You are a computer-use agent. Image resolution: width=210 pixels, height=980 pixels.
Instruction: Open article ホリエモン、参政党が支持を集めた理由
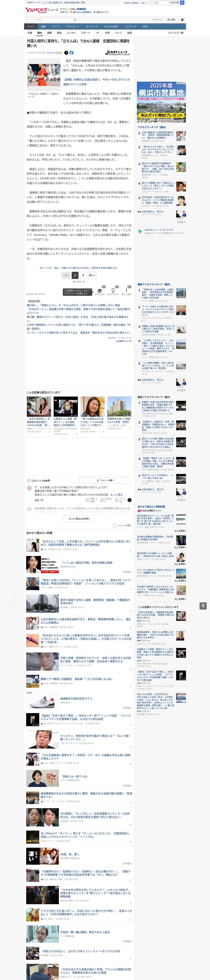coord(95,738)
